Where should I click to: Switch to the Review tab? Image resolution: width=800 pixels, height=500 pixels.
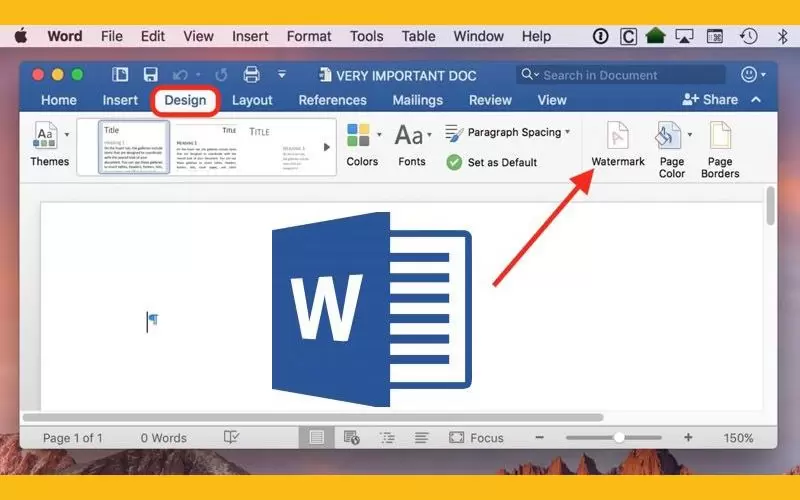(x=490, y=100)
